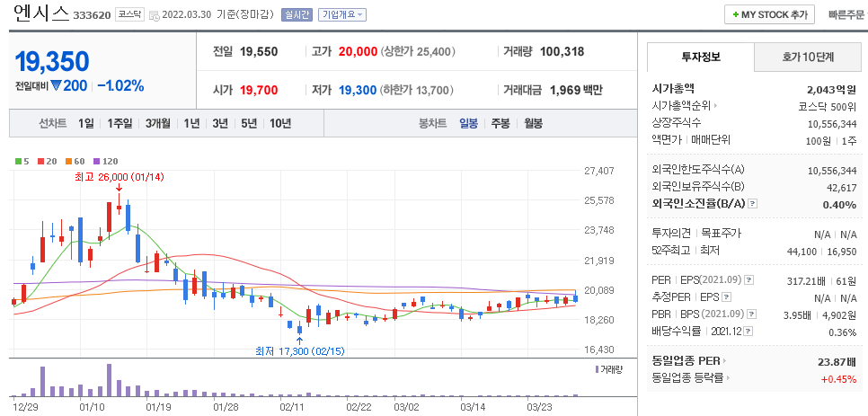Viewport: 868px width, 416px height.
Task: Click the 거래량 value 100,318
Action: click(562, 52)
